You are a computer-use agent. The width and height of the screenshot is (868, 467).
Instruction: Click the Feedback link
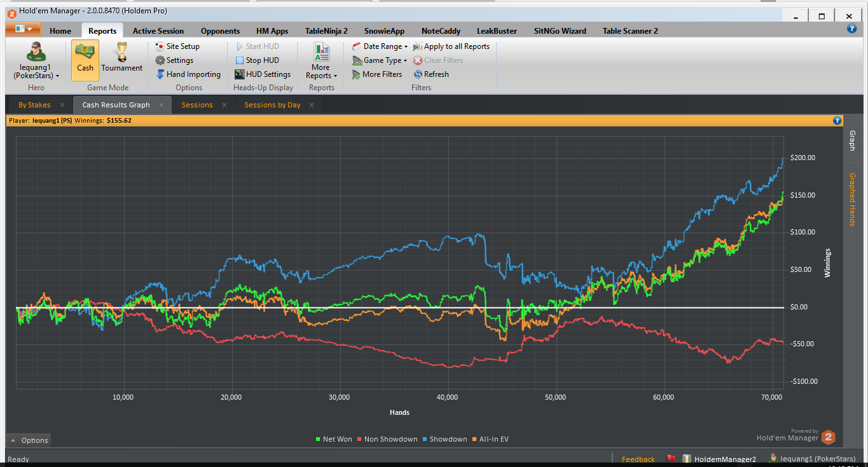[x=638, y=459]
